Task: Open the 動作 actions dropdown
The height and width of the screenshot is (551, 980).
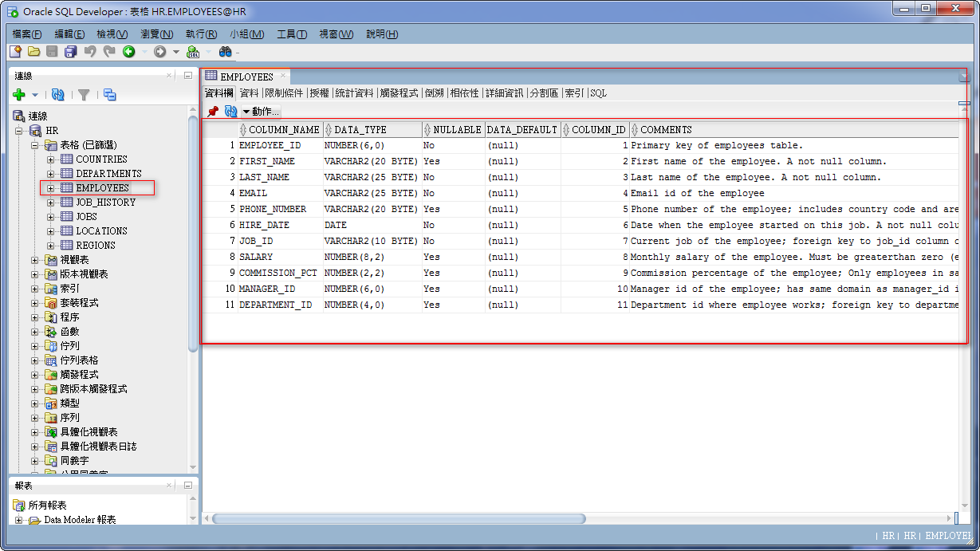Action: point(260,112)
